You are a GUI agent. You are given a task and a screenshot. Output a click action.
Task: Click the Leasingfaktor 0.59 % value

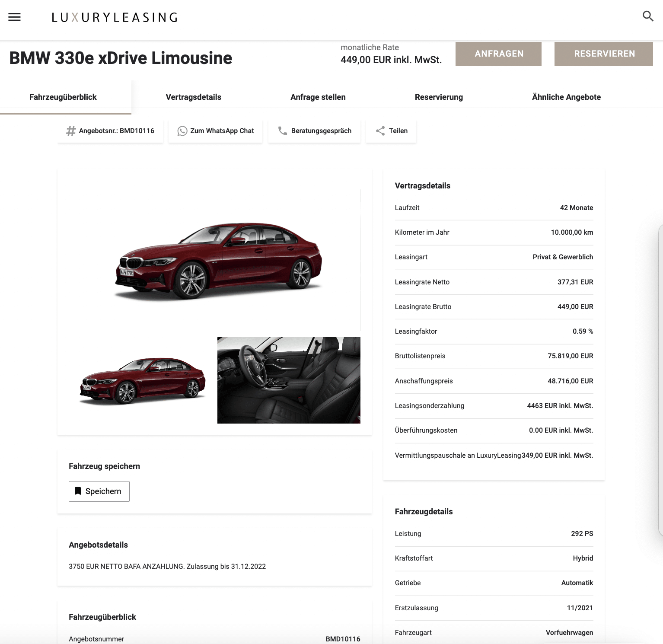pyautogui.click(x=583, y=332)
